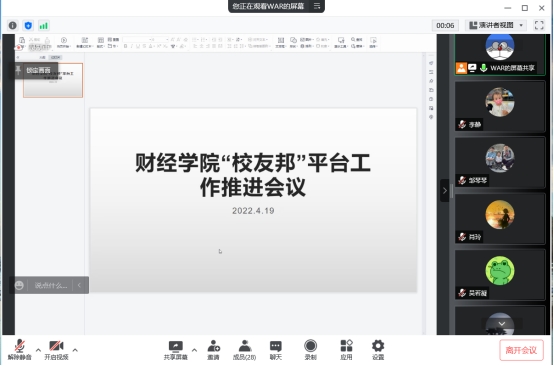Click the blue security shield icon
Screen dimensions: 554x366
click(x=28, y=25)
